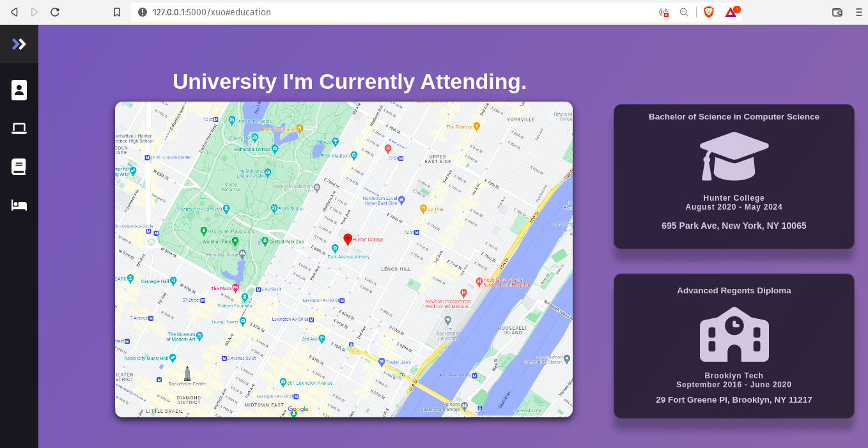868x448 pixels.
Task: Open the zoom level magnifier in address bar
Action: (684, 12)
